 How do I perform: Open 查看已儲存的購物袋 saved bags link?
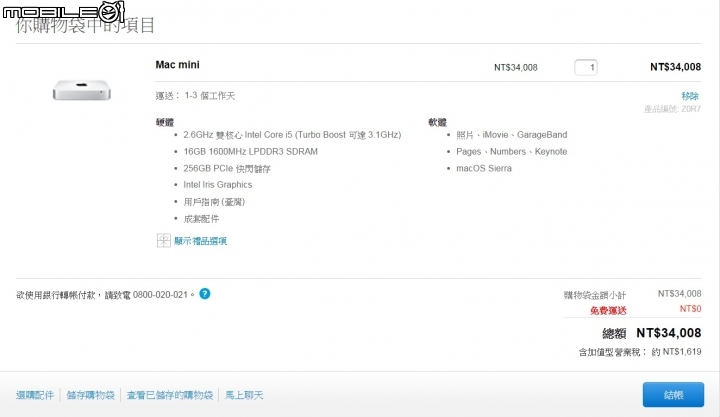tap(170, 395)
